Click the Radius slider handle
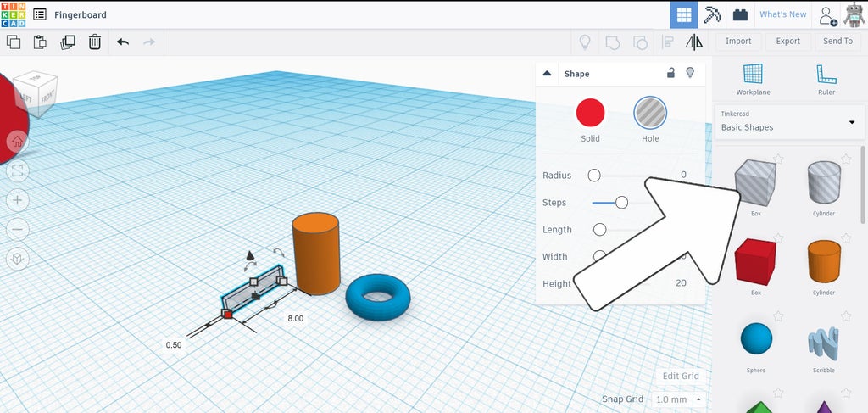868x413 pixels. pos(594,176)
